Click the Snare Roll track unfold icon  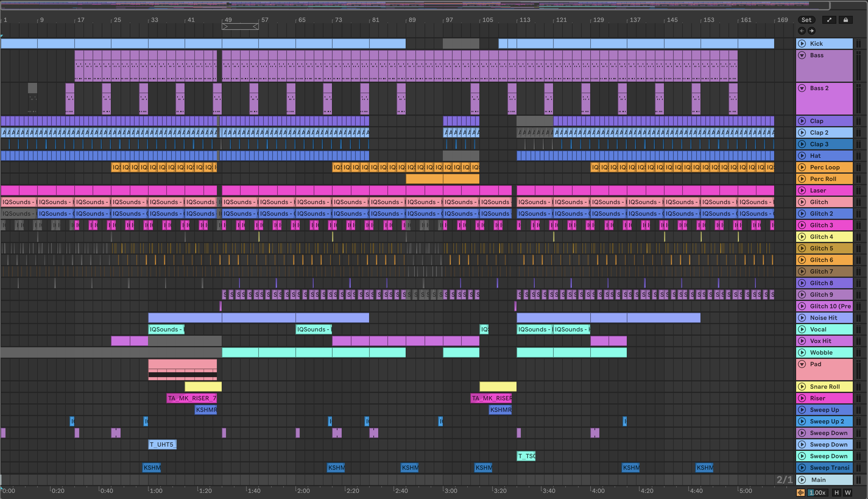pyautogui.click(x=802, y=387)
